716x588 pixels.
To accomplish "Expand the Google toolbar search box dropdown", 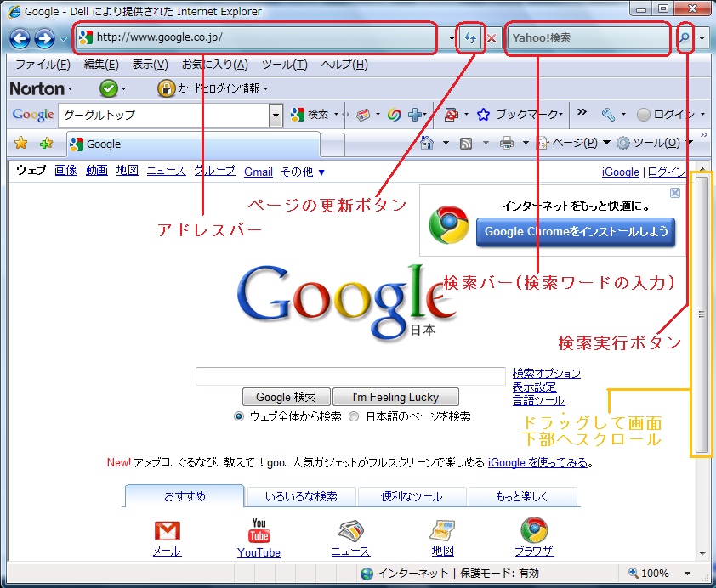I will coord(276,116).
